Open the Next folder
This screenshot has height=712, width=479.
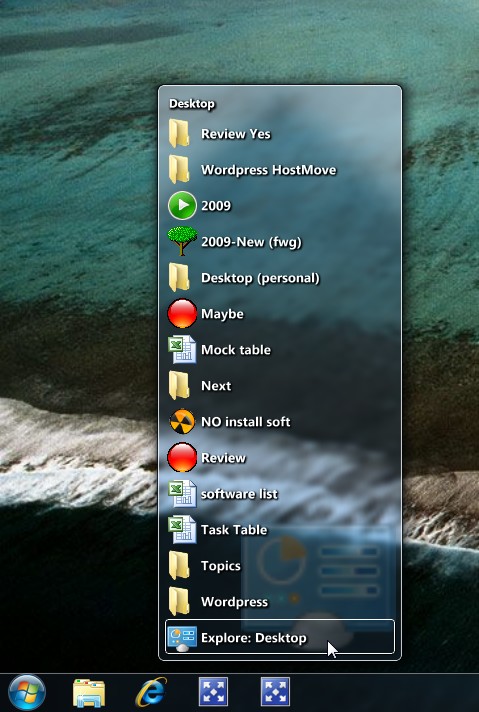[x=280, y=386]
